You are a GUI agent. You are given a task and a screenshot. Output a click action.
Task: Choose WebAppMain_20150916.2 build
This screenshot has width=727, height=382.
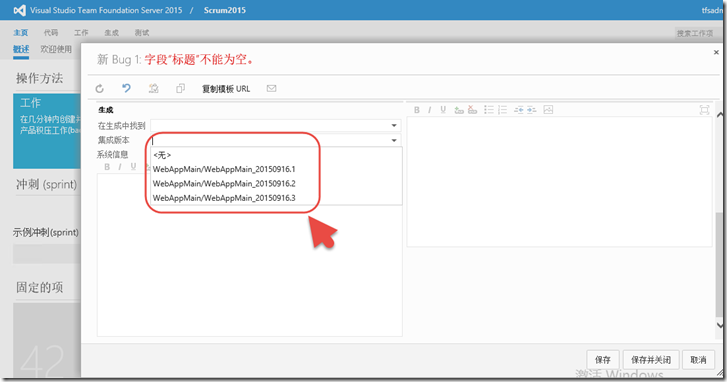tap(276, 184)
